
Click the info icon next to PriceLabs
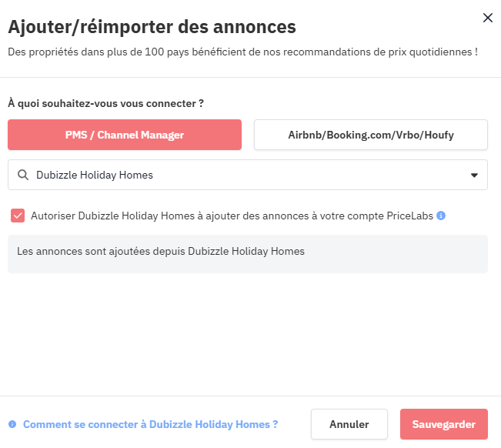441,216
